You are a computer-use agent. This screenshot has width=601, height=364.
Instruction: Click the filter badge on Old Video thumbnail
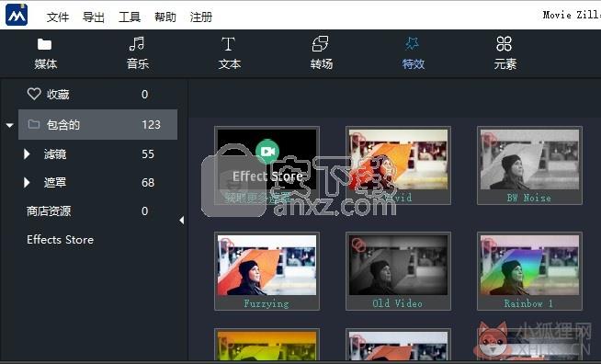[358, 245]
